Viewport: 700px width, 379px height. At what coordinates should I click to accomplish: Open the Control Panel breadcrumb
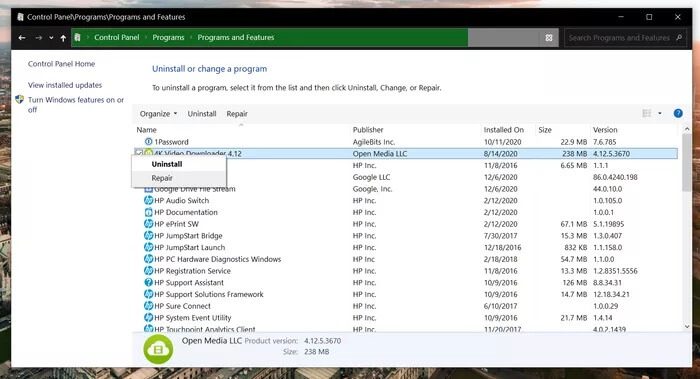click(117, 37)
